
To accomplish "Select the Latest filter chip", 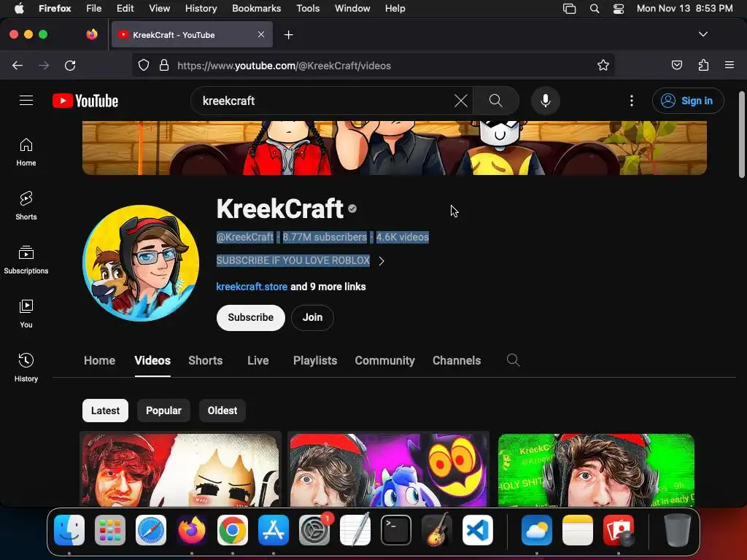I will [105, 411].
